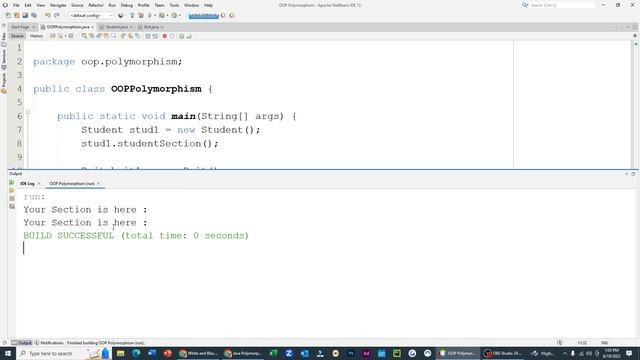Open the default config dropdown
Viewport: 640px width, 360px height.
point(91,16)
